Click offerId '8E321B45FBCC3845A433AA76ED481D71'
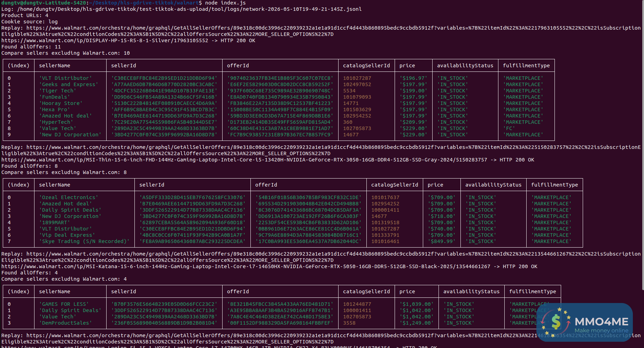This screenshot has width=644, height=348. click(280, 304)
